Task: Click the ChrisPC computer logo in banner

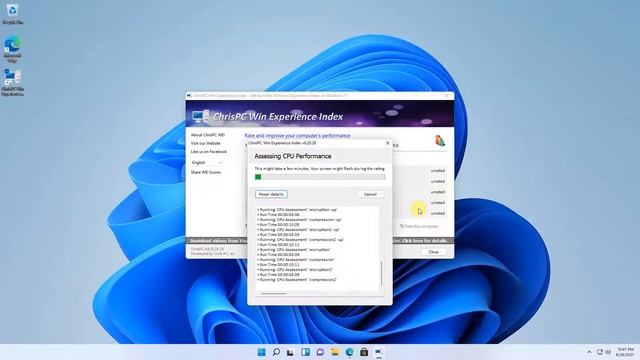Action: tap(200, 116)
